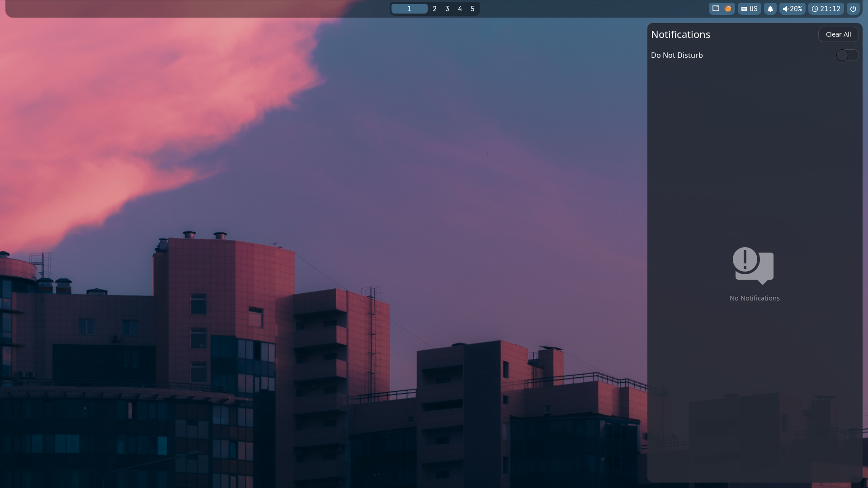This screenshot has width=868, height=488.
Task: Click the No Notifications speech bubble icon
Action: 753,266
